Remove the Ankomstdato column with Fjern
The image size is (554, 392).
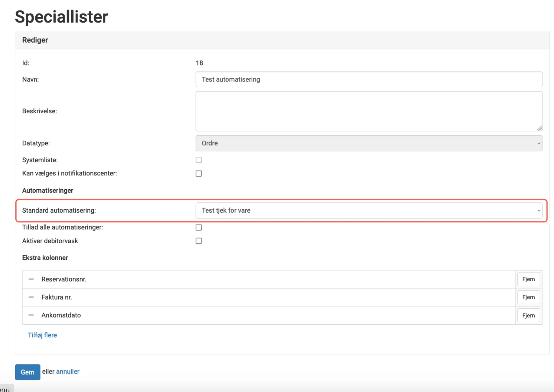pos(528,316)
